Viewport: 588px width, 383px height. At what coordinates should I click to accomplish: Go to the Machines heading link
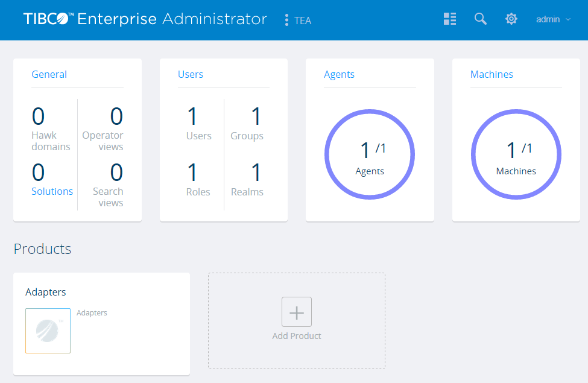492,75
